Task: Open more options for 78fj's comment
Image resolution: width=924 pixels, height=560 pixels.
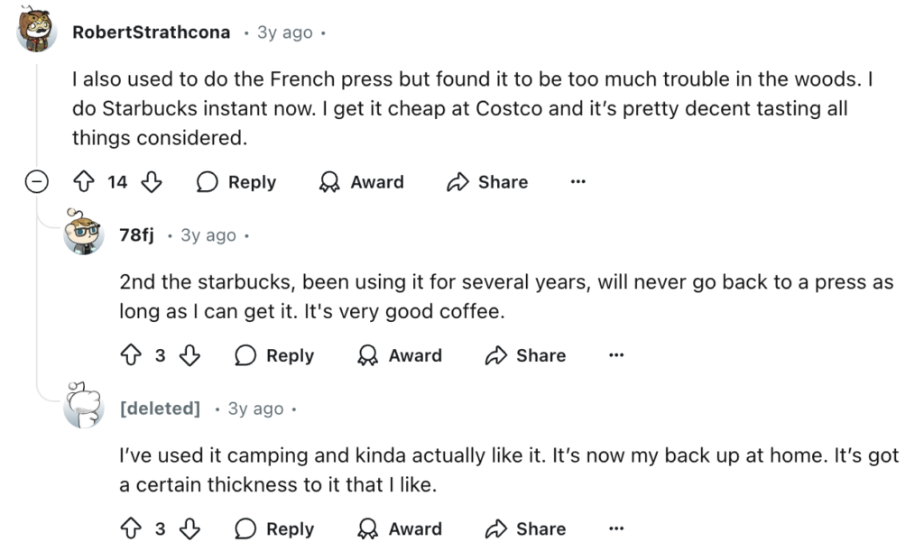Action: pyautogui.click(x=616, y=355)
